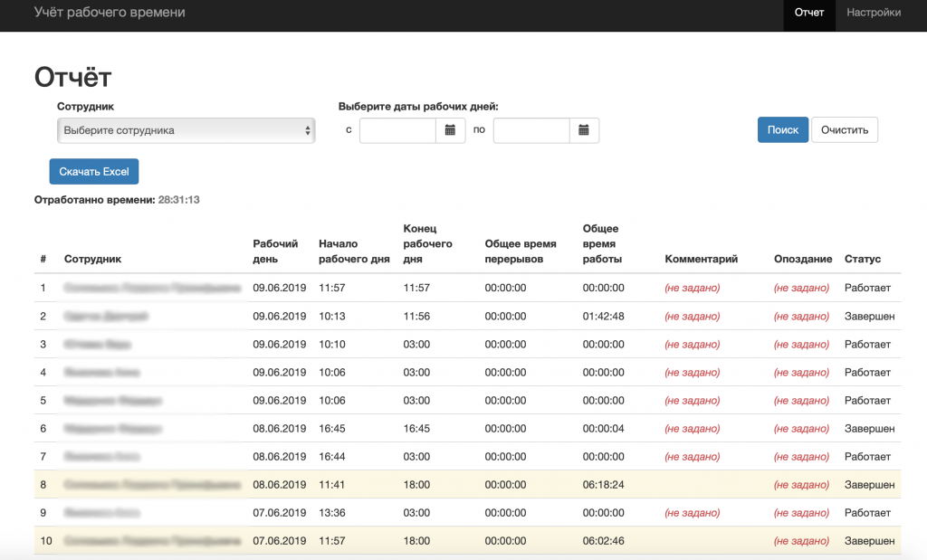Click lateness '(не задано)' in row 8
927x560 pixels.
pyautogui.click(x=801, y=485)
